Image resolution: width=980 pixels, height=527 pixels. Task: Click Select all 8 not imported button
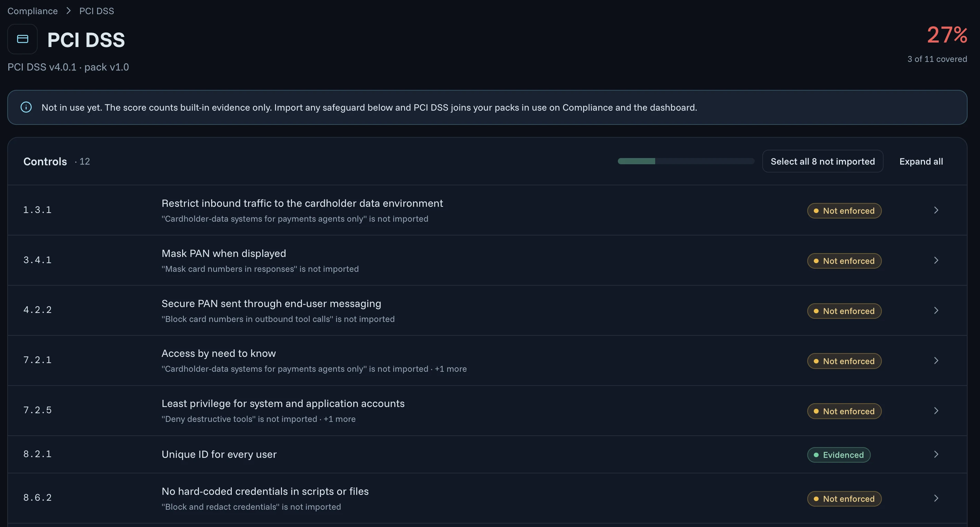[x=822, y=161]
